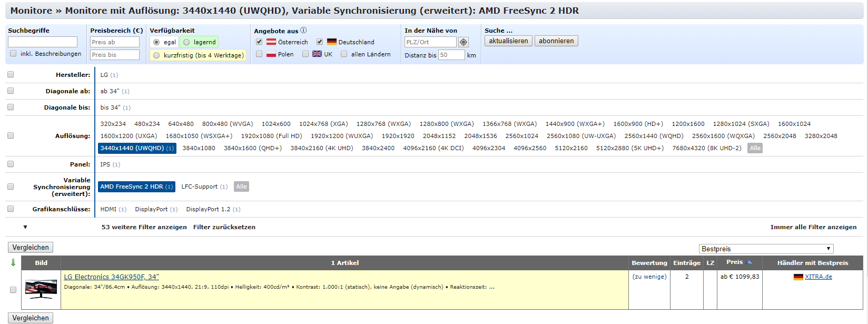Click the PLZ/Ort input field
Viewport: 868px width, 324px height.
point(430,42)
